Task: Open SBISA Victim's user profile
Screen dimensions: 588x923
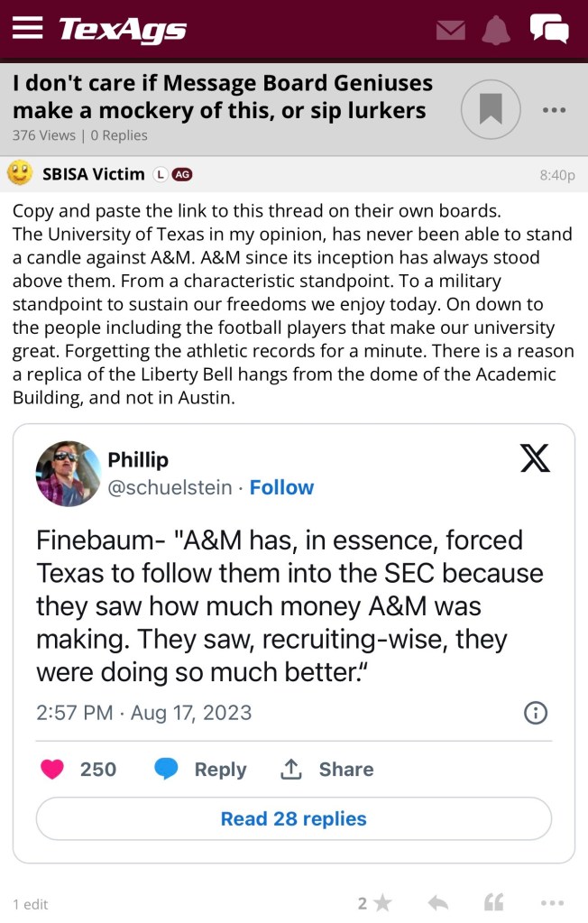Action: (93, 174)
